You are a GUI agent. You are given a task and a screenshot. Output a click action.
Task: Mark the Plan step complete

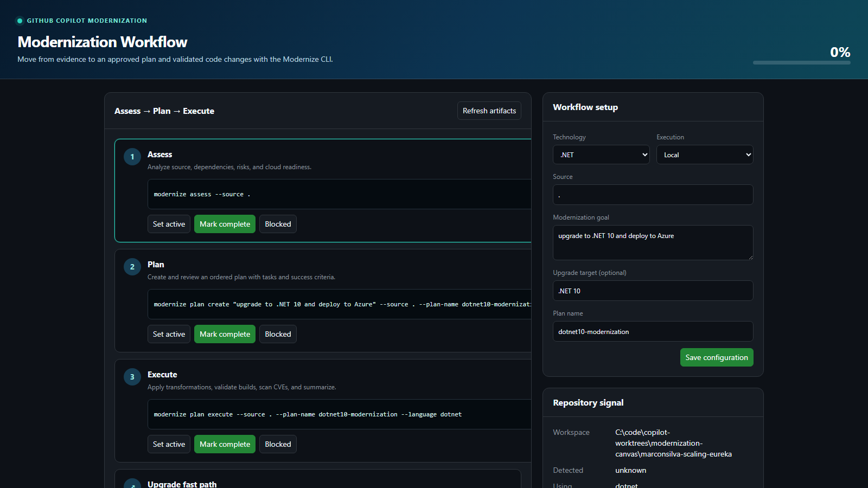[225, 334]
